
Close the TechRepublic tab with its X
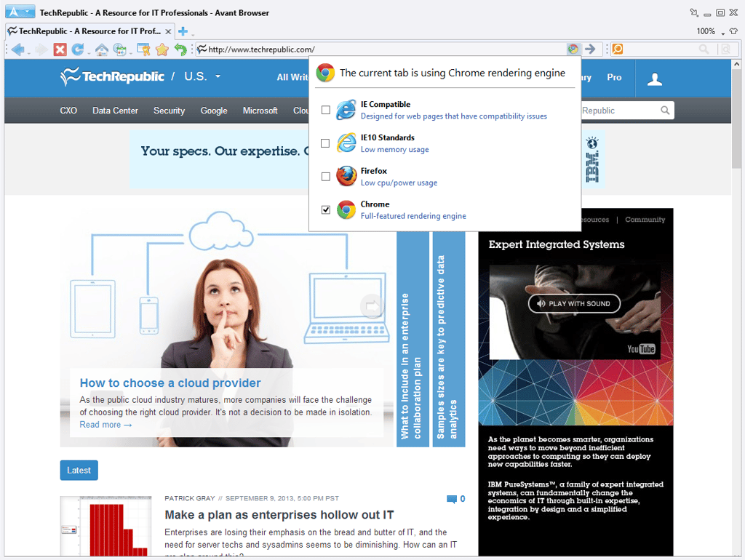[168, 32]
